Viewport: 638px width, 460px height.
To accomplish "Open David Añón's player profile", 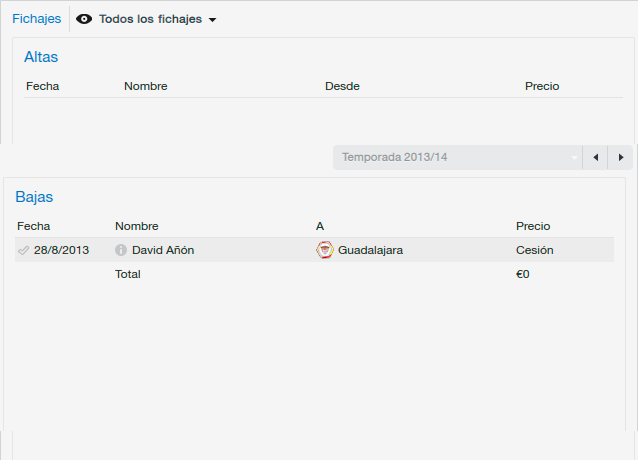I will point(163,250).
